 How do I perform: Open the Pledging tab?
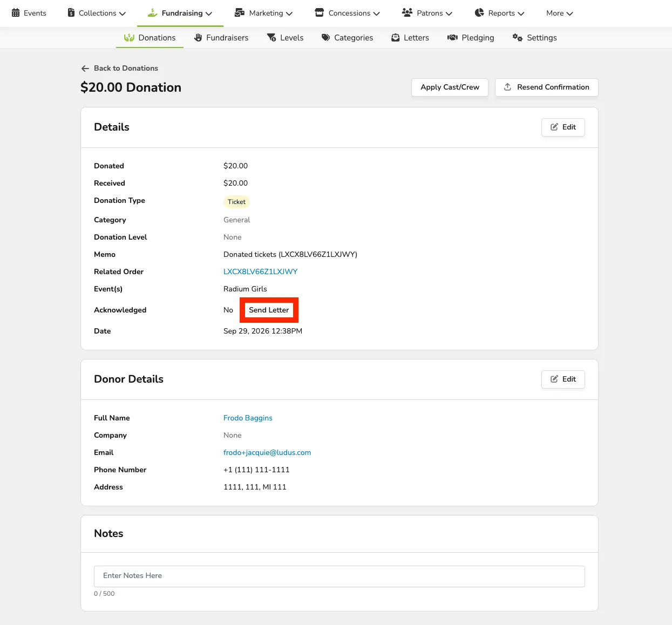coord(471,38)
